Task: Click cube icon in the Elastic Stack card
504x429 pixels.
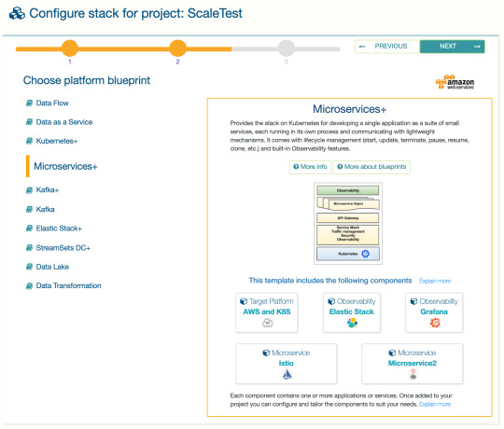Action: pyautogui.click(x=331, y=301)
